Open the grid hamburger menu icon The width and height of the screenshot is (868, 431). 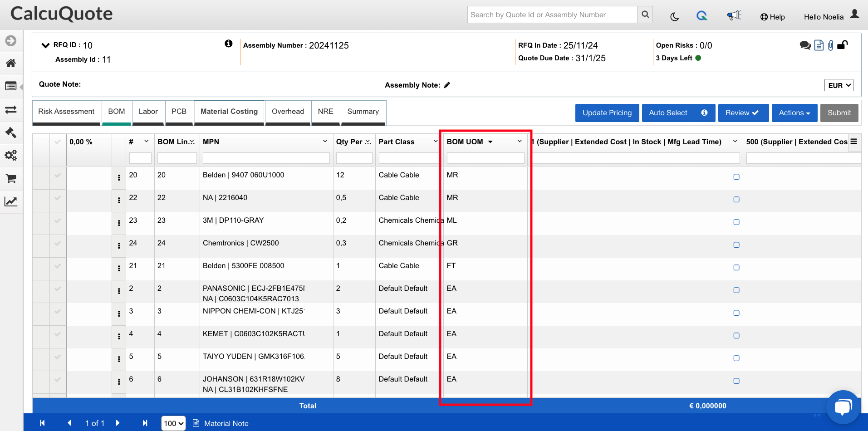click(853, 142)
